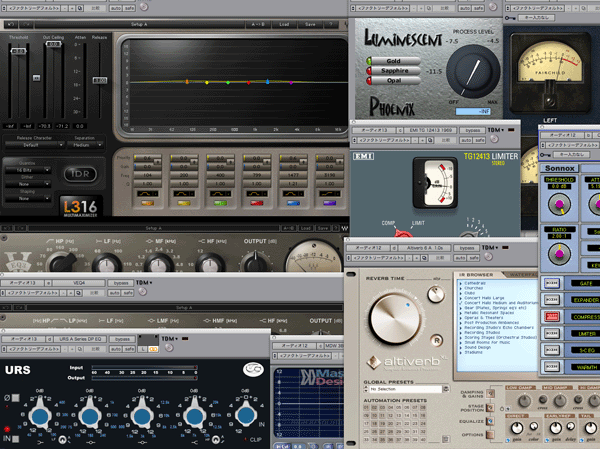Toggle the red band enable button in L316
Image resolution: width=600 pixels, height=449 pixels.
257,203
